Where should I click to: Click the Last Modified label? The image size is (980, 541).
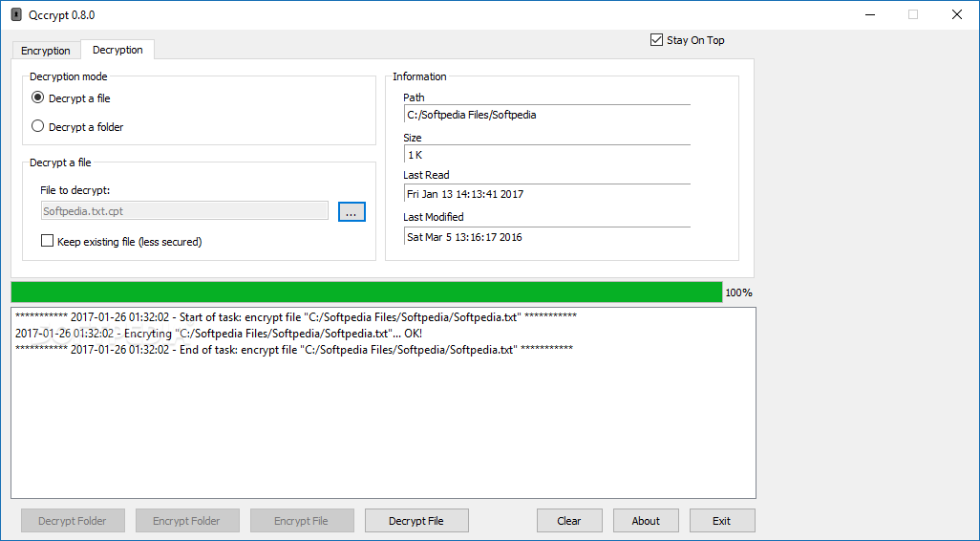(433, 217)
